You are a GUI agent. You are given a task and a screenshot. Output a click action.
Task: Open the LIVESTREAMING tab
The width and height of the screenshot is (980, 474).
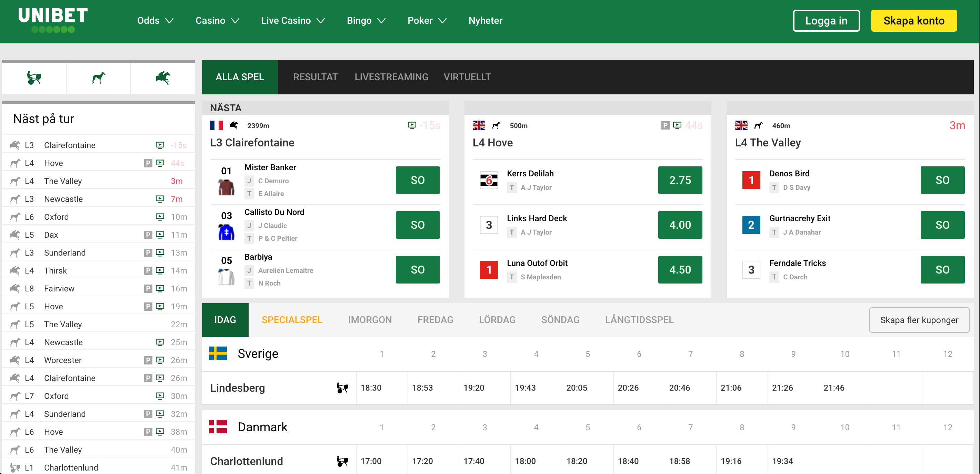[391, 77]
